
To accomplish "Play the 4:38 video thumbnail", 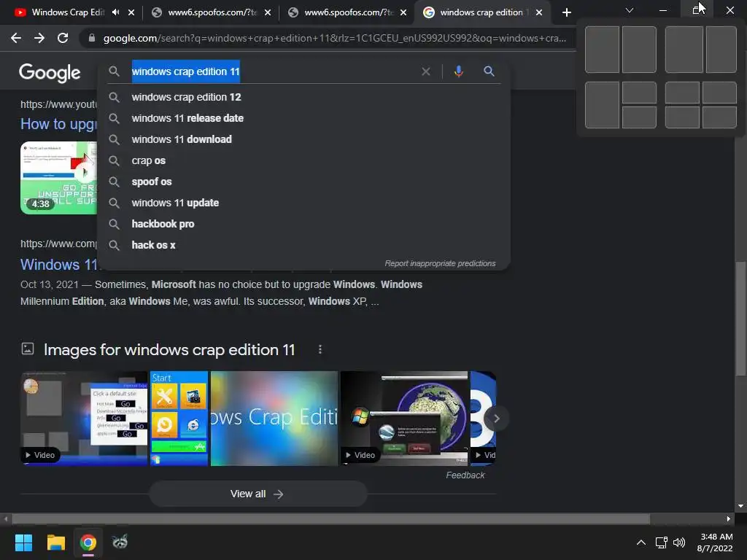I will 58,178.
